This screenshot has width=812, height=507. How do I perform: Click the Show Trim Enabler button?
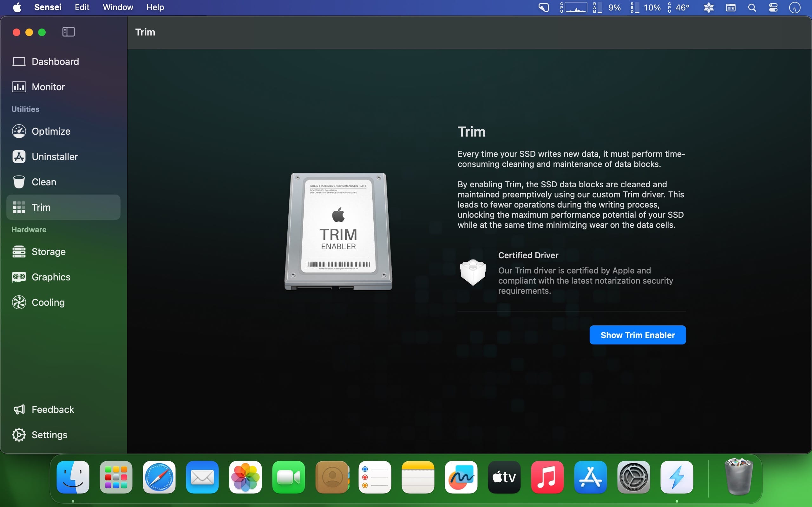(x=637, y=335)
